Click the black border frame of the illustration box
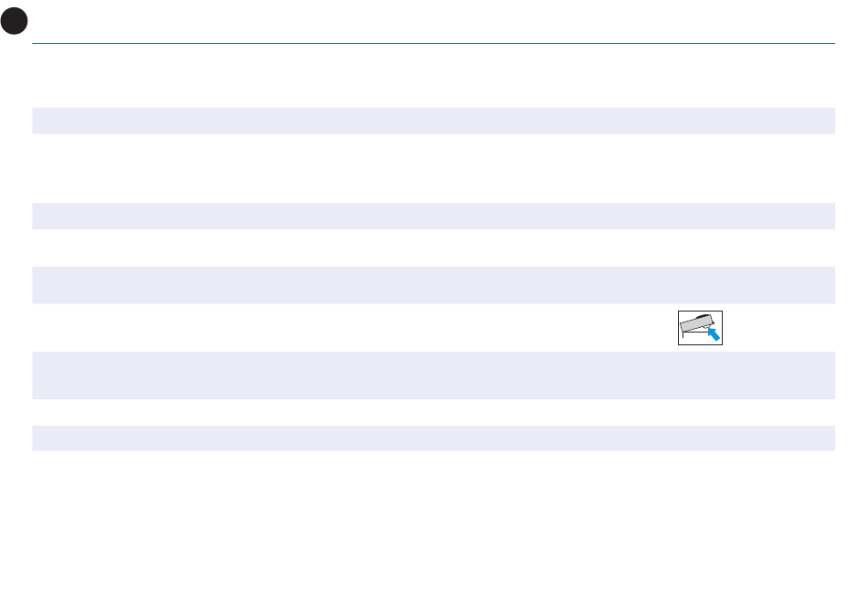The height and width of the screenshot is (602, 868). coord(700,311)
